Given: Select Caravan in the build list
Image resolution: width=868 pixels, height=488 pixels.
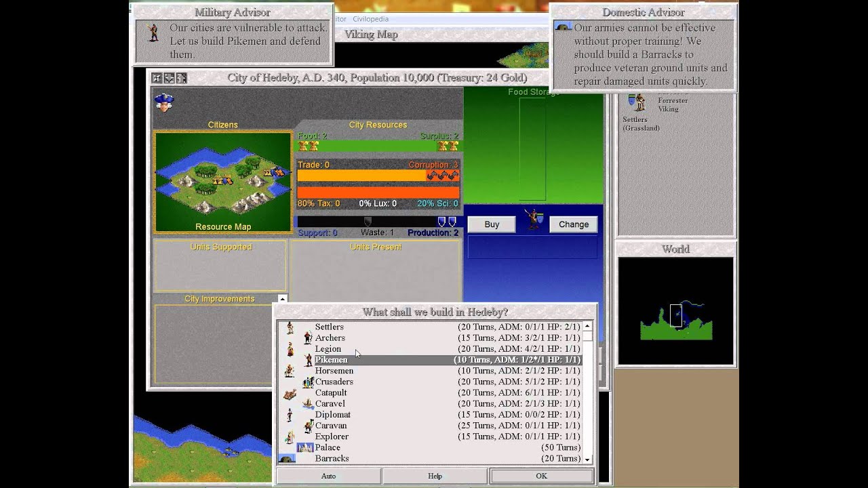Looking at the screenshot, I should (448, 426).
